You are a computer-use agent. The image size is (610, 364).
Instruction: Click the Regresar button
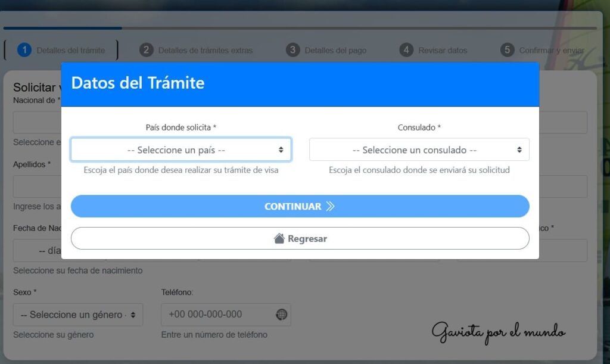300,238
